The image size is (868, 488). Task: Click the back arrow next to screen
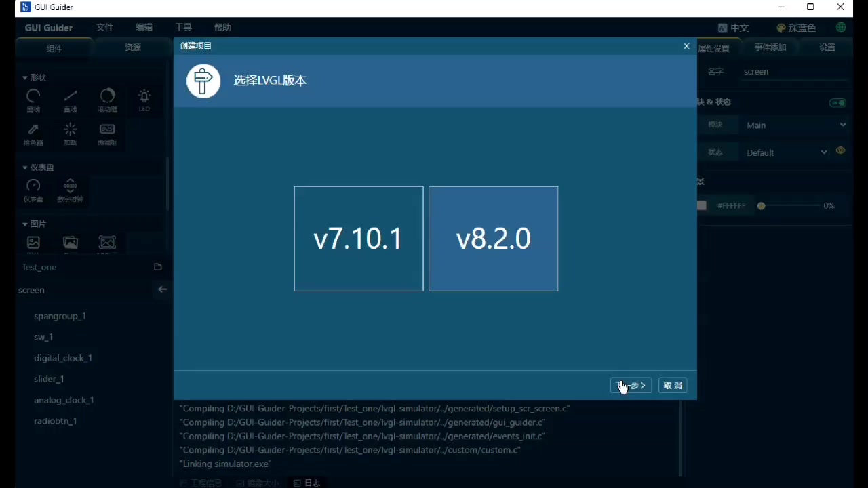click(x=162, y=289)
